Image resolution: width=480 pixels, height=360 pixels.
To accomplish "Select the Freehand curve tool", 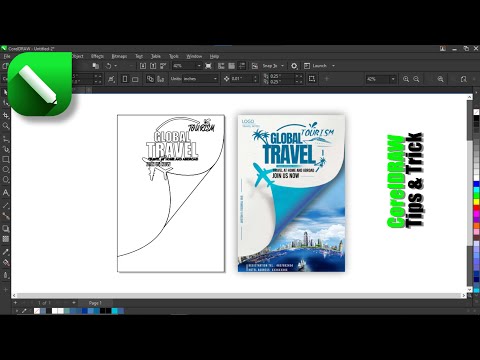I will click(x=6, y=139).
